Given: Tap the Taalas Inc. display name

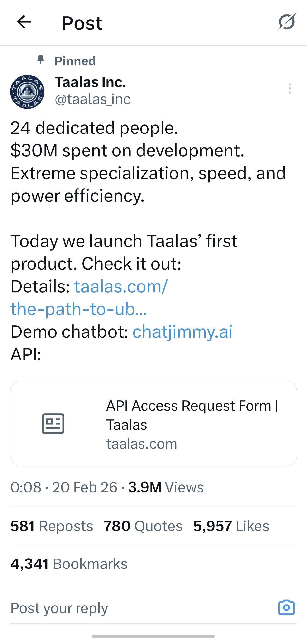Looking at the screenshot, I should 90,82.
